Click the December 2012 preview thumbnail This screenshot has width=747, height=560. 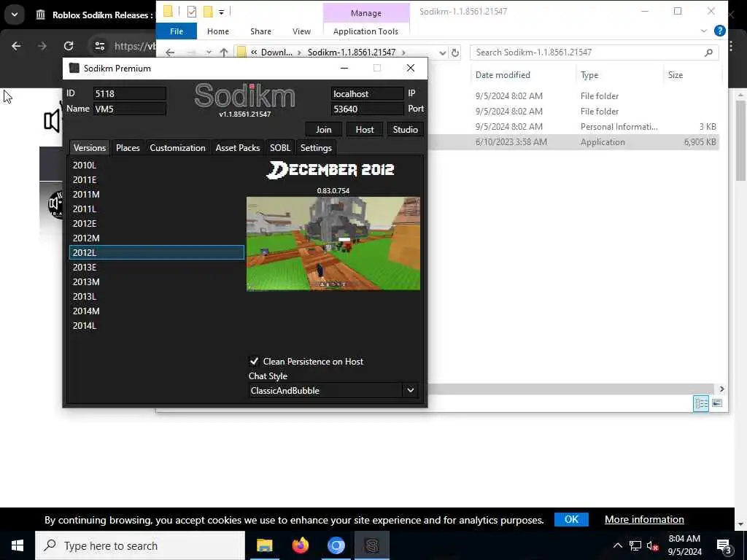click(333, 244)
